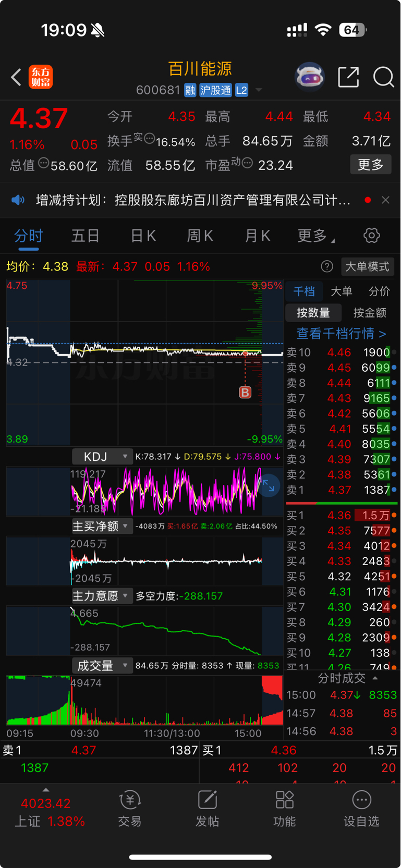The width and height of the screenshot is (401, 868).
Task: Tap the 交易 trade icon
Action: tap(130, 809)
